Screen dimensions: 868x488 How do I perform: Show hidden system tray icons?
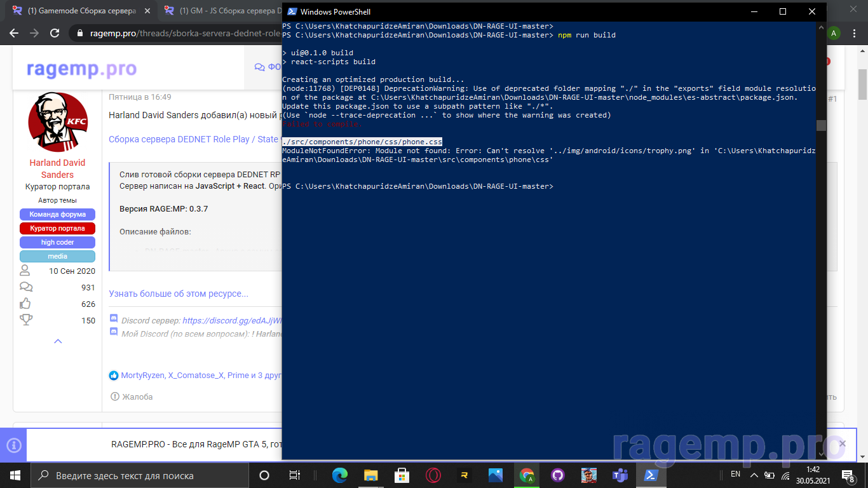click(x=754, y=475)
